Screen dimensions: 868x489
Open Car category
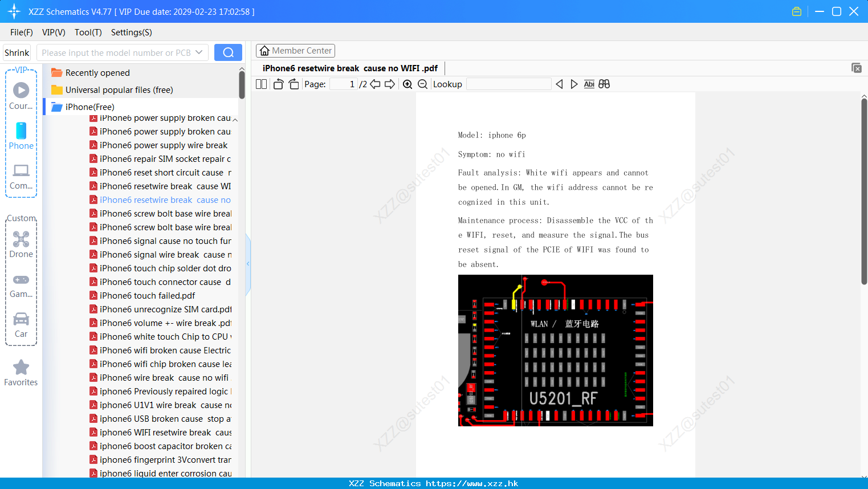point(21,325)
